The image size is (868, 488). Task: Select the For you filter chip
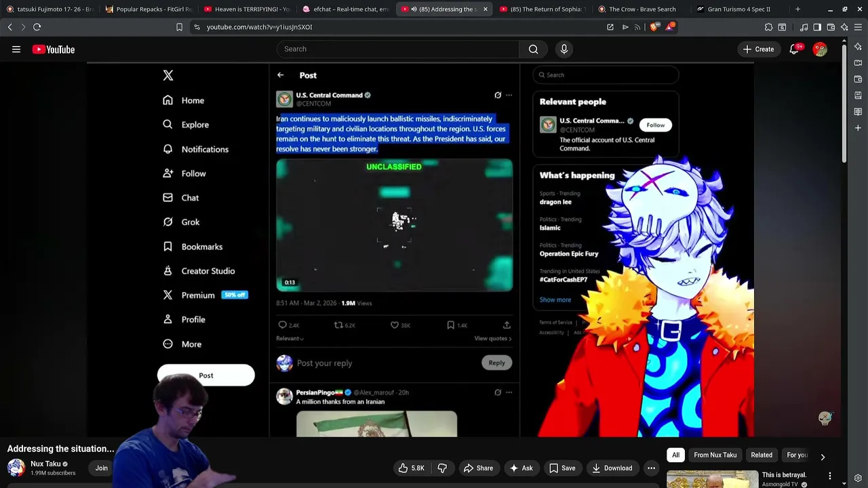797,455
